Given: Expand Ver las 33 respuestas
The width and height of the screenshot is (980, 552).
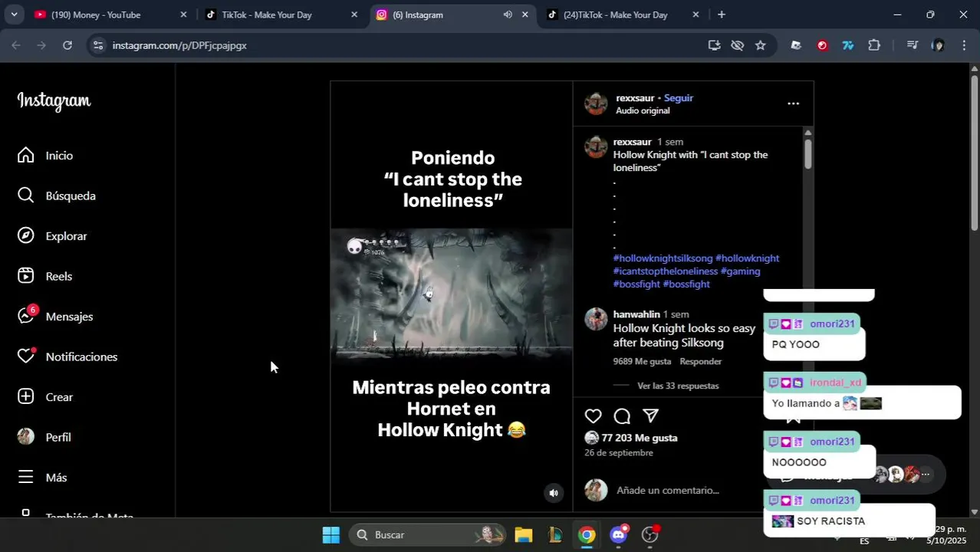Looking at the screenshot, I should pyautogui.click(x=678, y=386).
